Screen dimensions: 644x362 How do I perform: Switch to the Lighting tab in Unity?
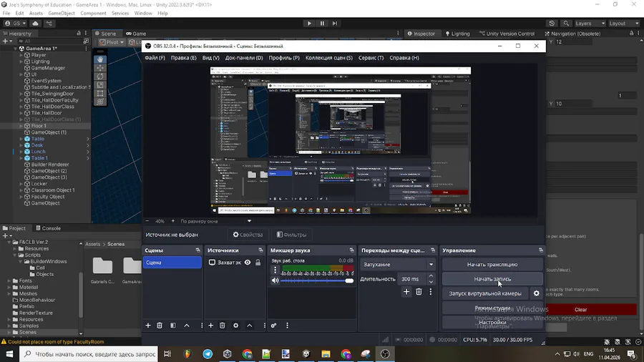click(457, 34)
